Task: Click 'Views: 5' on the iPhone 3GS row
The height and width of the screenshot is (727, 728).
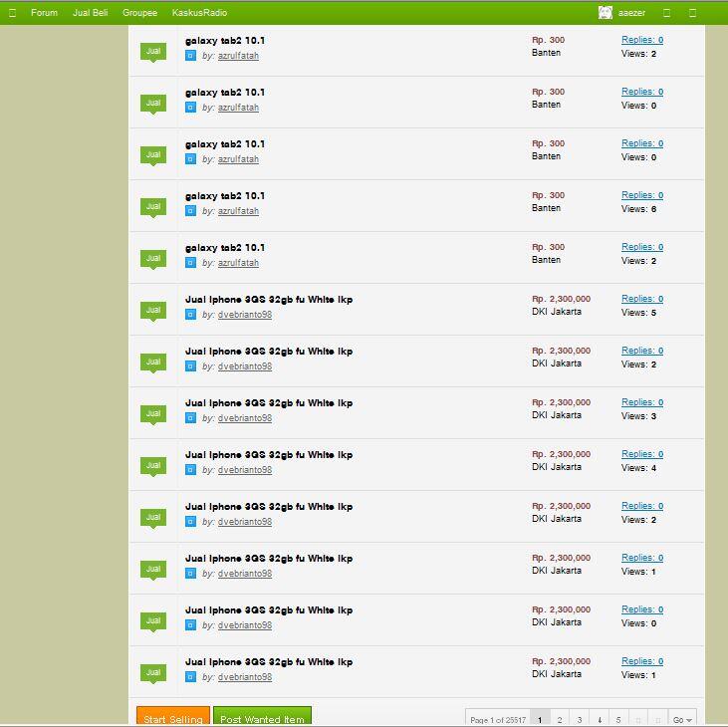Action: pyautogui.click(x=638, y=313)
